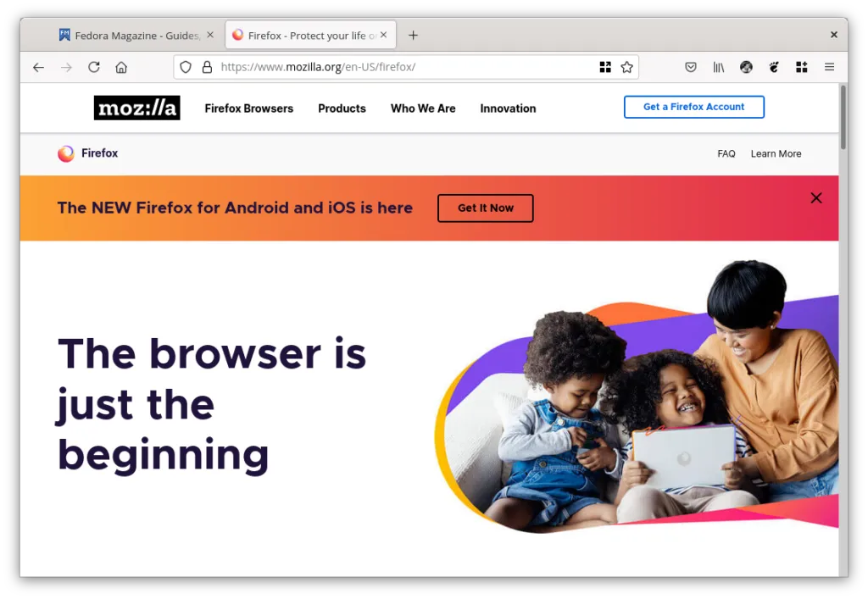
Task: View site security via padlock icon
Action: (207, 67)
